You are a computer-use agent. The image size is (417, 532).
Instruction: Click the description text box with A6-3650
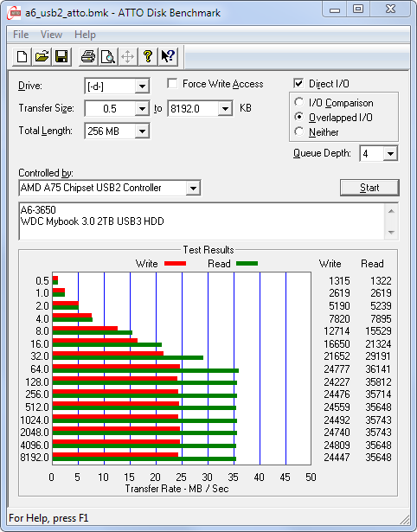pyautogui.click(x=202, y=221)
